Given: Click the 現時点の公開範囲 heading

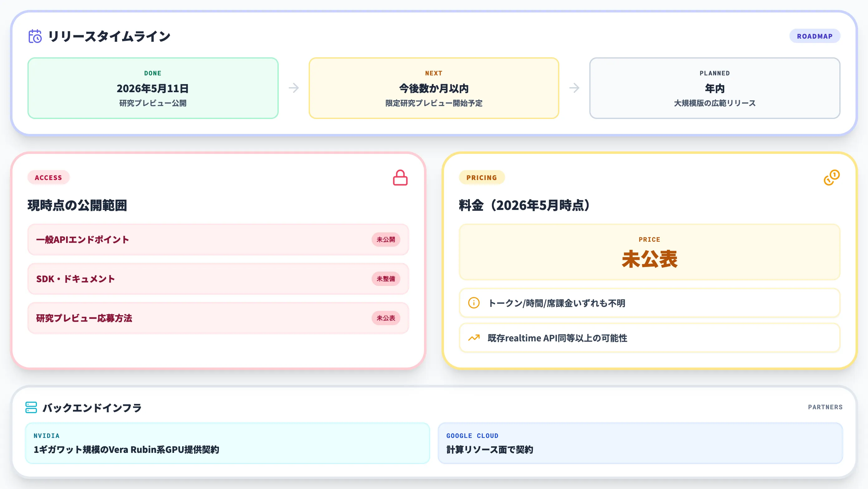Looking at the screenshot, I should point(77,205).
